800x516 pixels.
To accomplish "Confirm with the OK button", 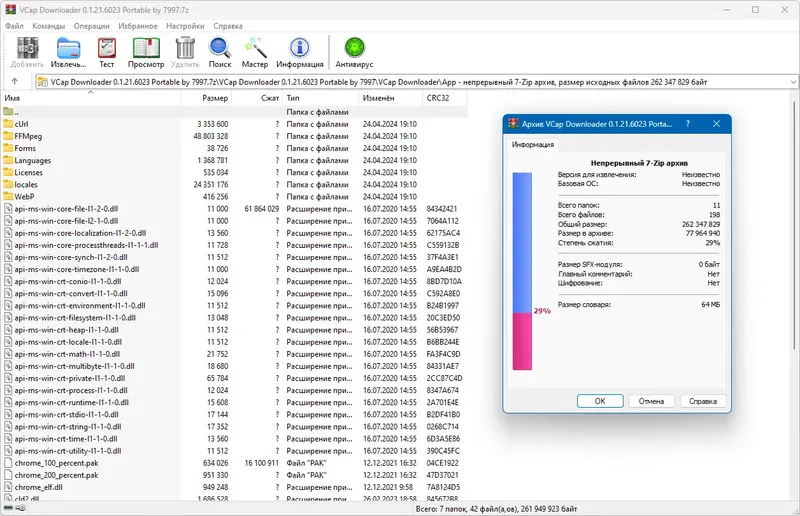I will point(600,401).
